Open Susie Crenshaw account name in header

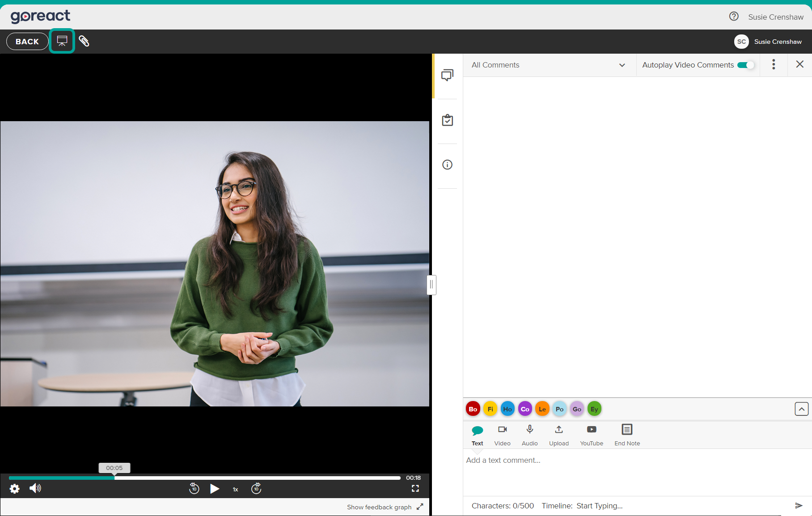point(775,17)
